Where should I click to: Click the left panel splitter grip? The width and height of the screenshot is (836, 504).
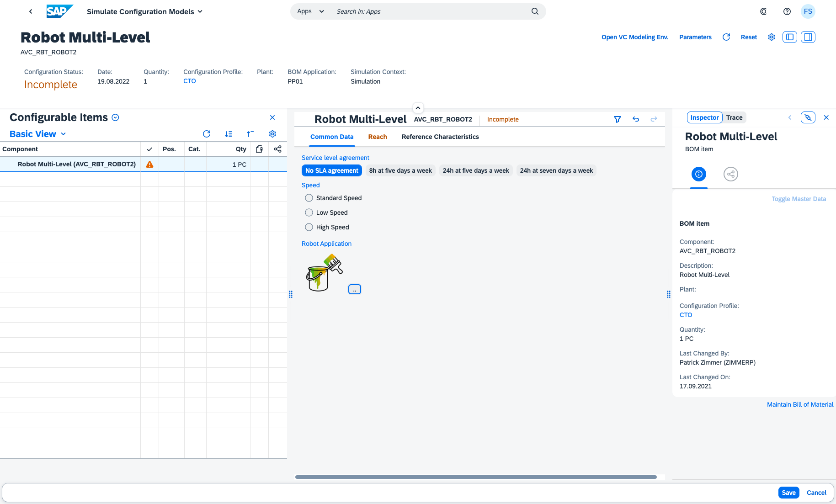(x=291, y=294)
